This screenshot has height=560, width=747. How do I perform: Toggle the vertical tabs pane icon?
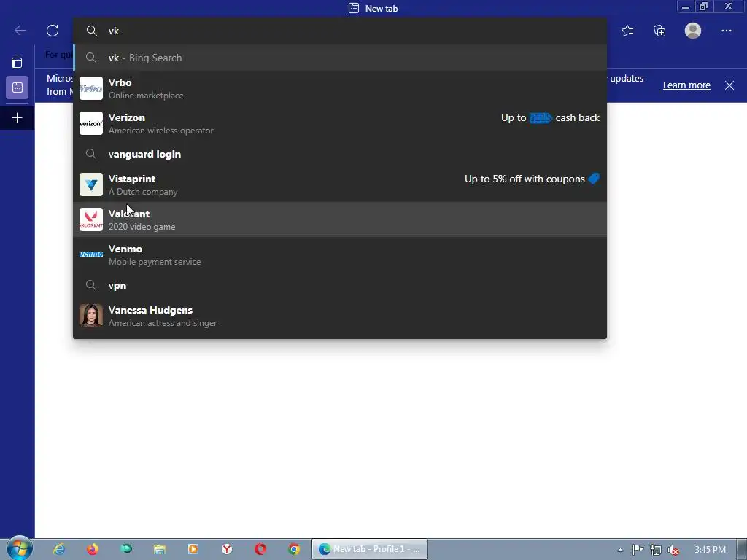pyautogui.click(x=18, y=63)
